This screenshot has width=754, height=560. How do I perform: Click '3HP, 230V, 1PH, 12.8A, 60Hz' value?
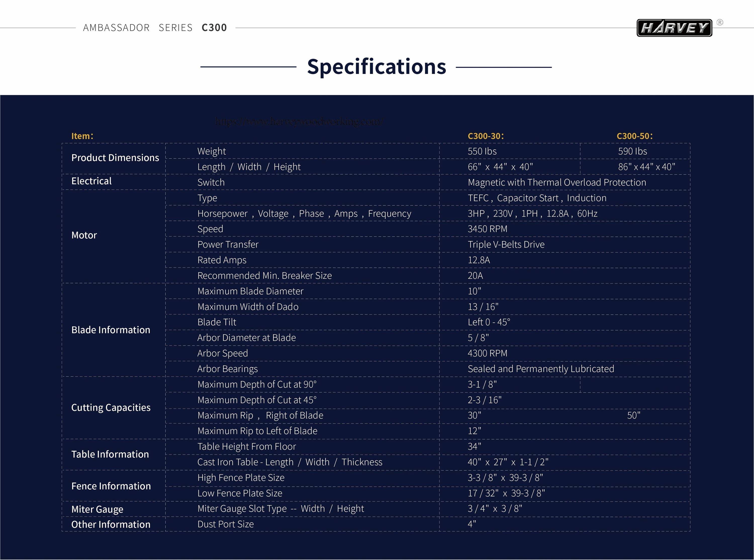[532, 214]
